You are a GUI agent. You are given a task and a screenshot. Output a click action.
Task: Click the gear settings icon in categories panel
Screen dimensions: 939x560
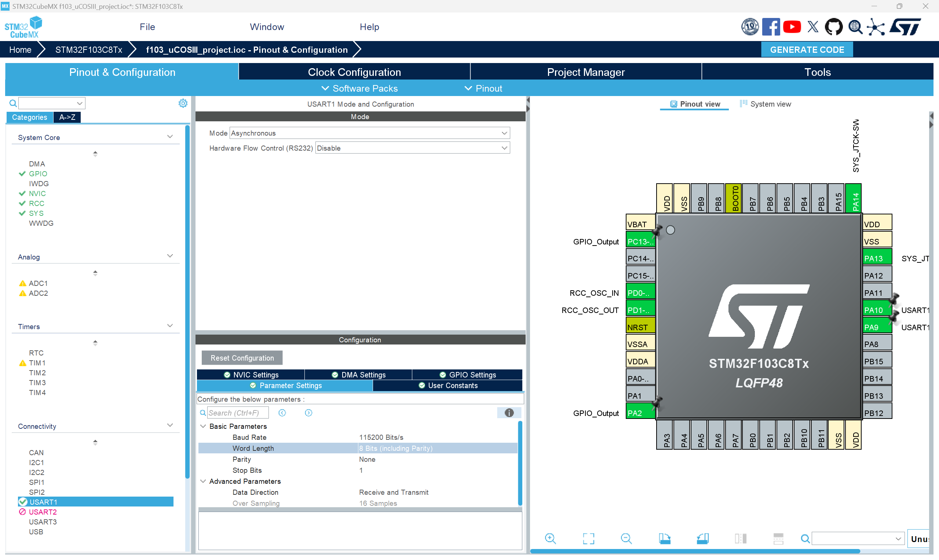pos(183,103)
